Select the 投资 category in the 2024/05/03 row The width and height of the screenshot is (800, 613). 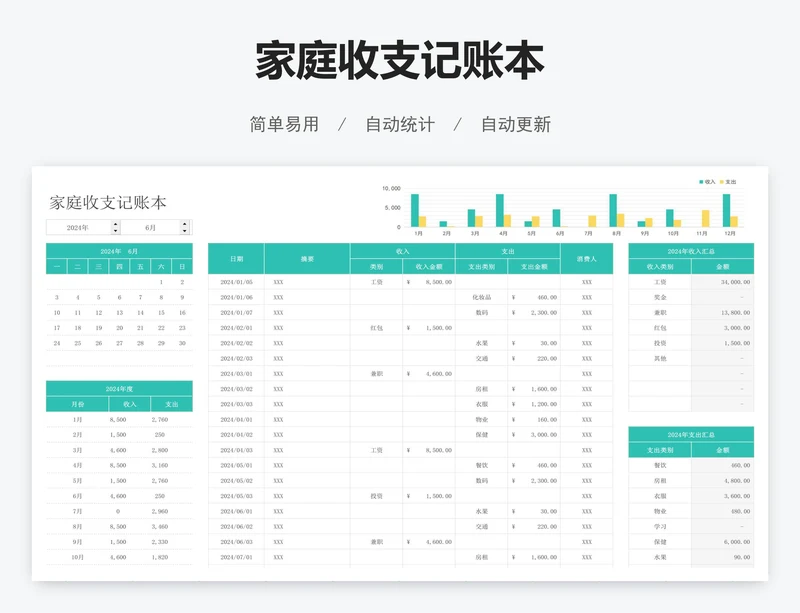[377, 496]
